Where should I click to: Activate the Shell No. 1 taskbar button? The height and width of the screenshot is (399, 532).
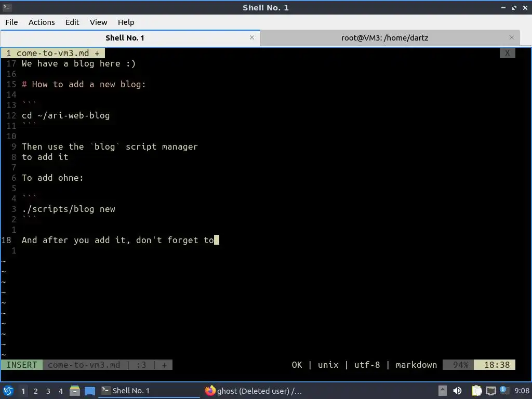pyautogui.click(x=149, y=391)
